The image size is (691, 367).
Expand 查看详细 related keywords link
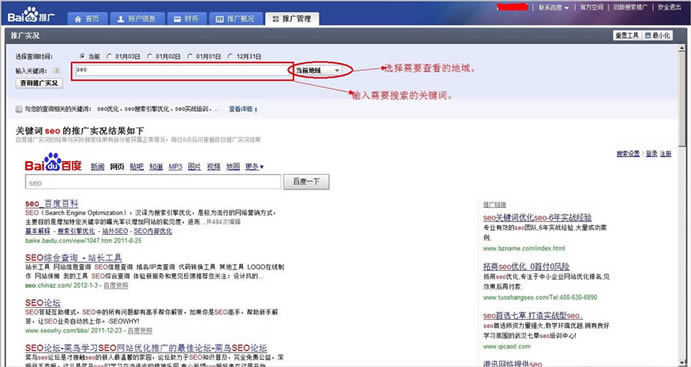coord(243,109)
